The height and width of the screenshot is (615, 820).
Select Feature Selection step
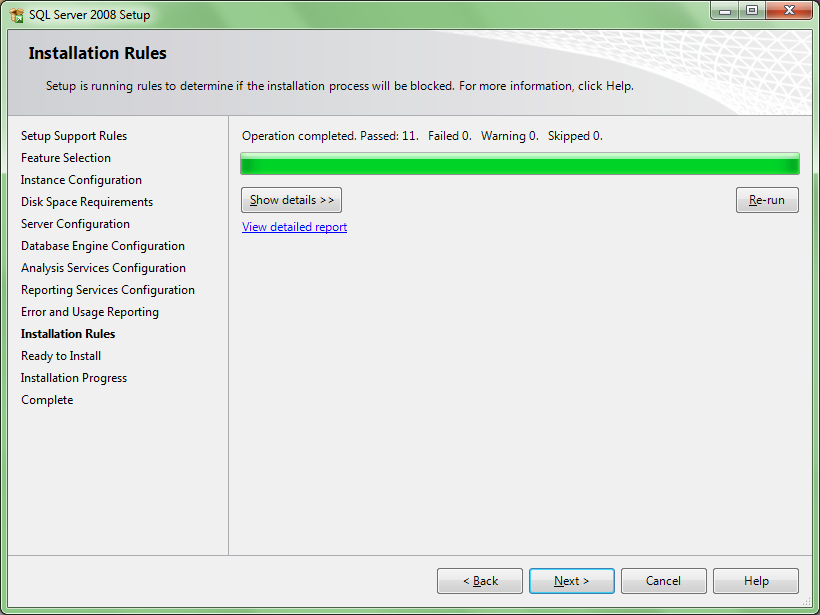click(x=66, y=157)
